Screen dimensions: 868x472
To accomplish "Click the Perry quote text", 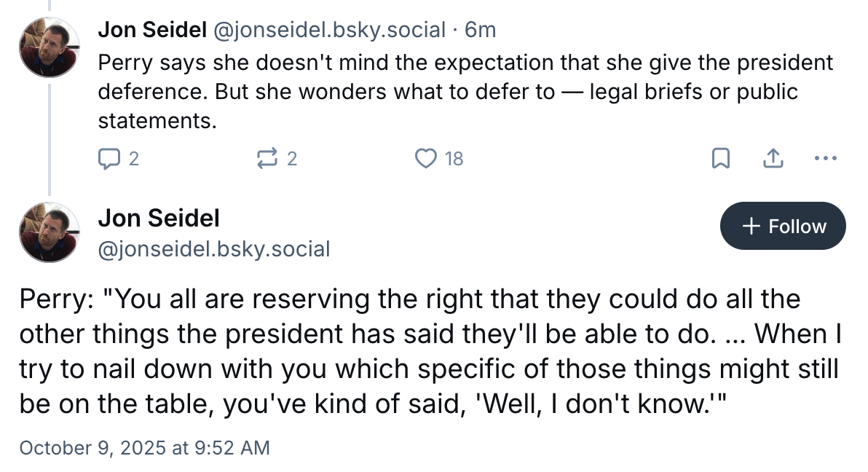I will click(x=430, y=351).
